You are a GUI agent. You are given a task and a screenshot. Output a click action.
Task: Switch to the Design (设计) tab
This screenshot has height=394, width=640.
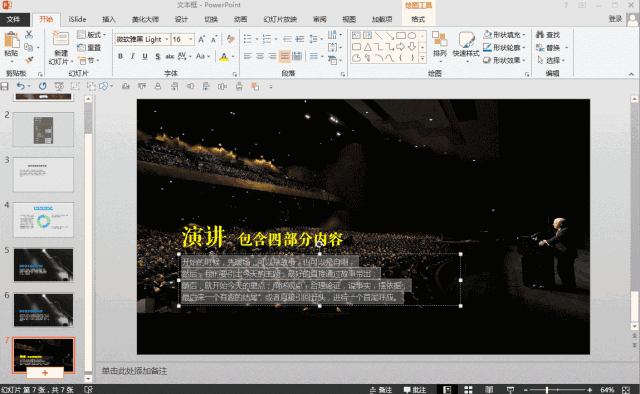181,19
